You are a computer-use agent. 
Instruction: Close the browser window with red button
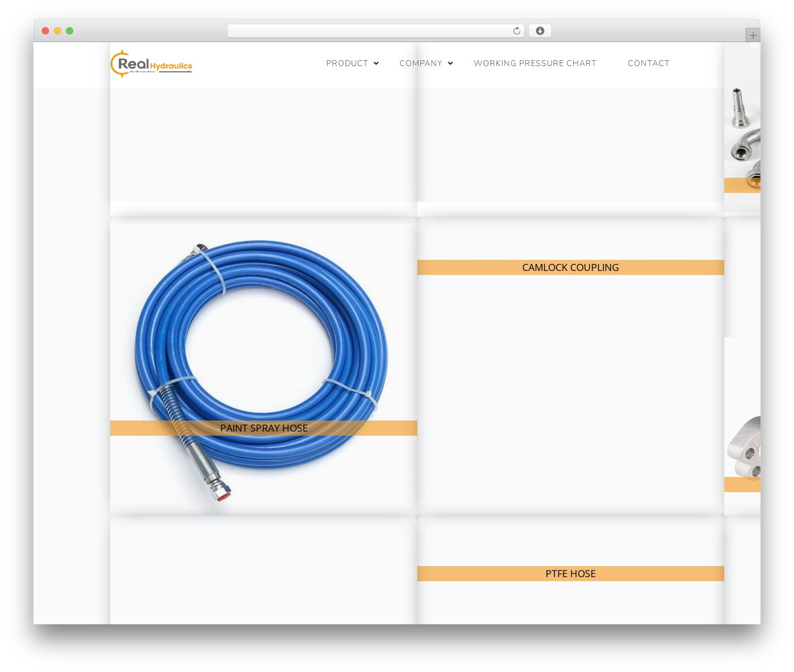pyautogui.click(x=45, y=31)
